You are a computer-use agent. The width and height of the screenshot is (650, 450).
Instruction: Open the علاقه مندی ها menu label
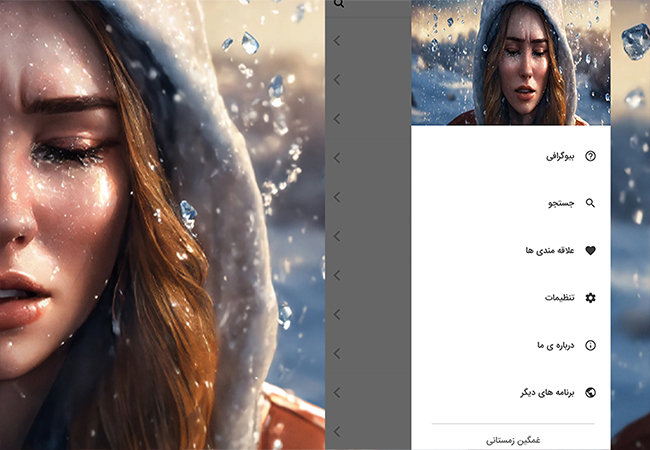[x=550, y=250]
